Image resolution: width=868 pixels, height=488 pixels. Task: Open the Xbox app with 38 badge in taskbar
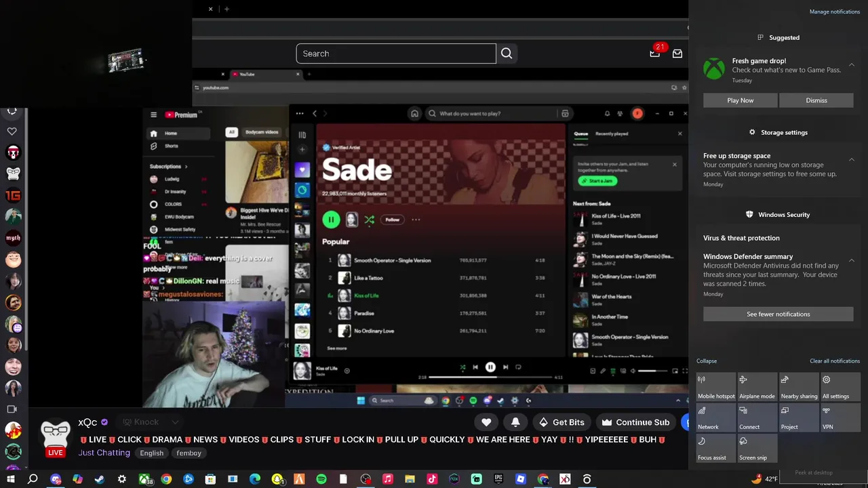click(x=144, y=479)
